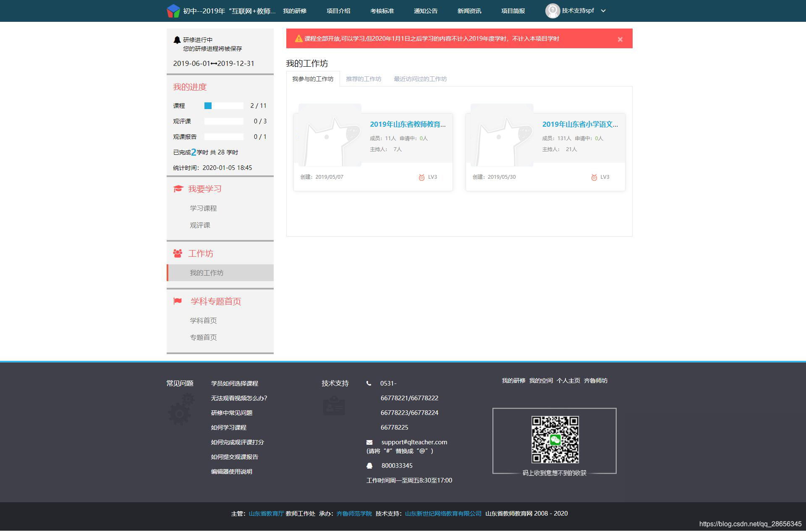Close the red notification banner
The width and height of the screenshot is (806, 532).
tap(620, 39)
